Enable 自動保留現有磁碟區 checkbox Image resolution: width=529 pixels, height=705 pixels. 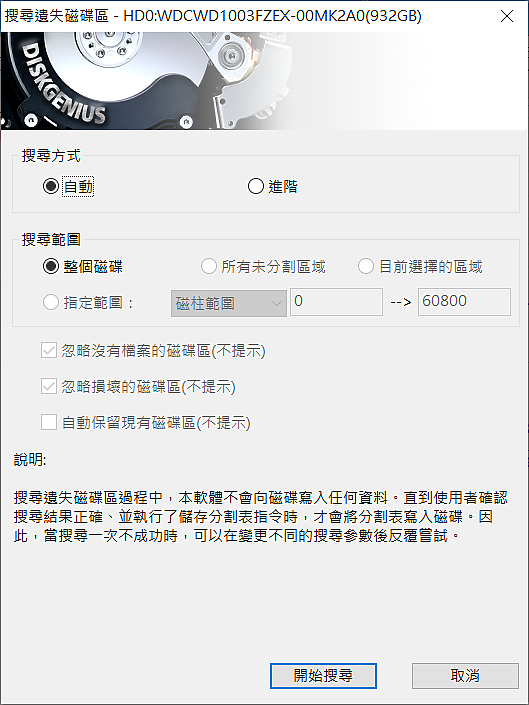(x=49, y=422)
